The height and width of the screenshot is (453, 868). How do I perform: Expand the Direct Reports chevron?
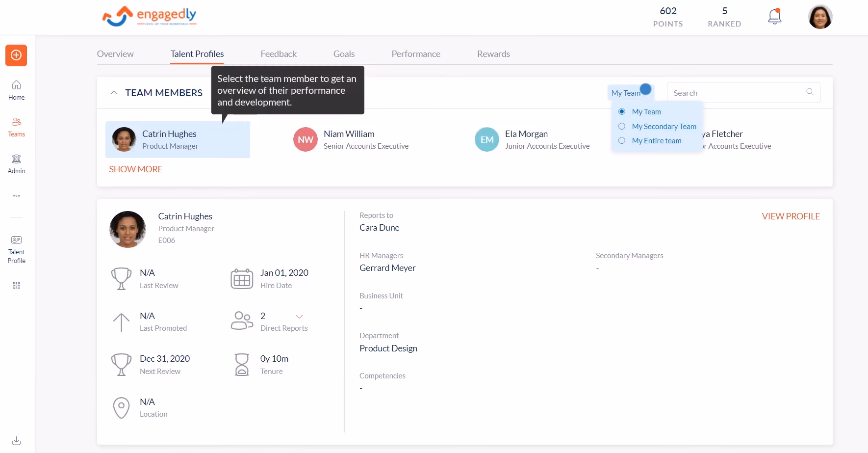click(x=299, y=316)
